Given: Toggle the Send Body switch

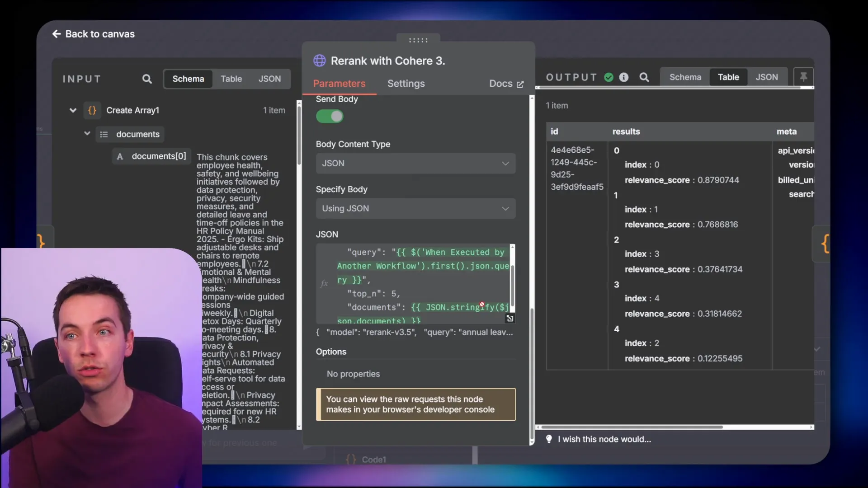Looking at the screenshot, I should (330, 117).
